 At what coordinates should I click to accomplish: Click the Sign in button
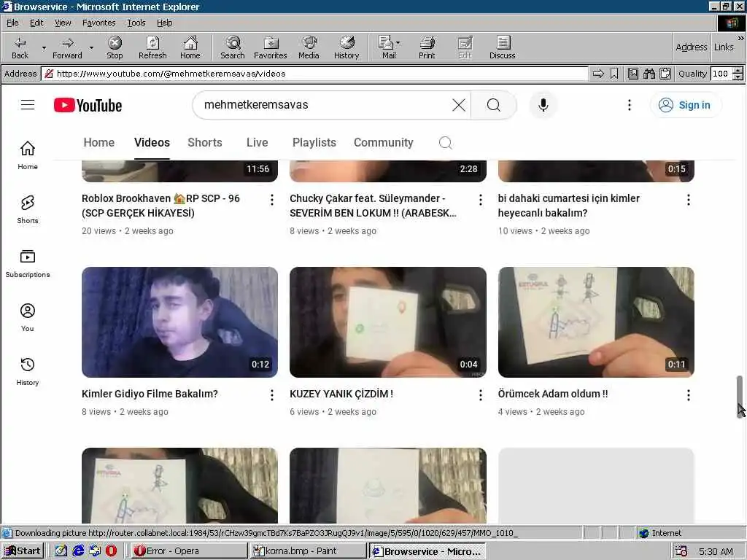(686, 105)
